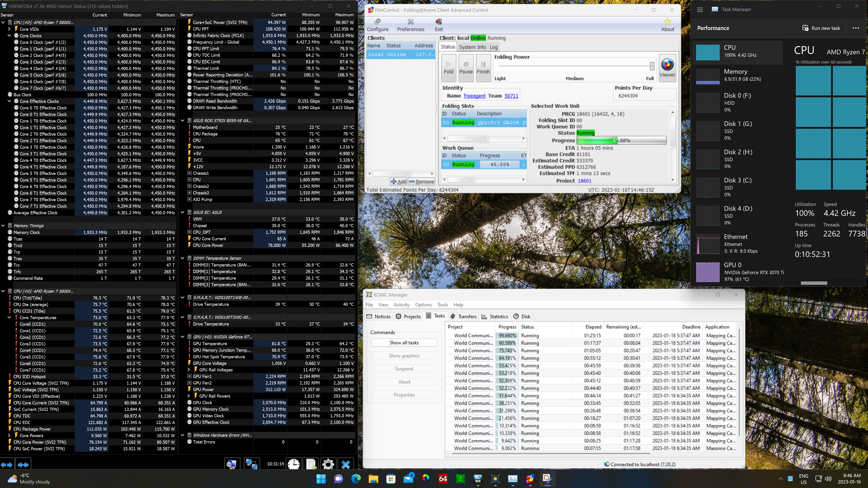Click Exit icon in FAHControl toolbar
Viewport: 868px width, 488px height.
coord(438,25)
